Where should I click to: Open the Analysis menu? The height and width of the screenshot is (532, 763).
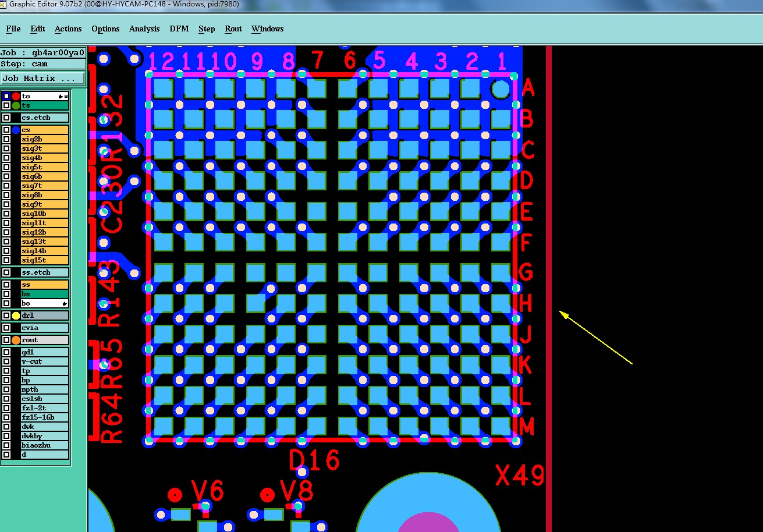tap(144, 29)
